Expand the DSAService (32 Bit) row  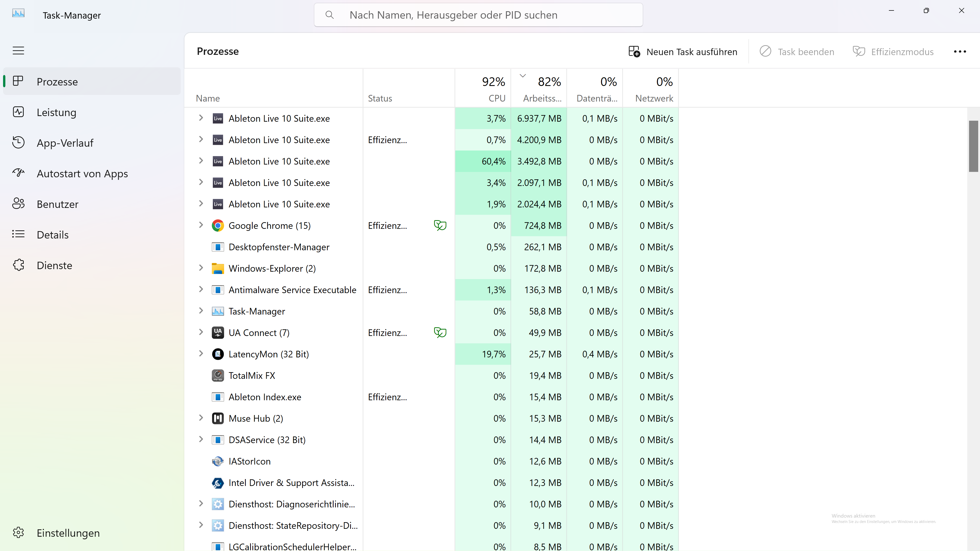pos(201,440)
